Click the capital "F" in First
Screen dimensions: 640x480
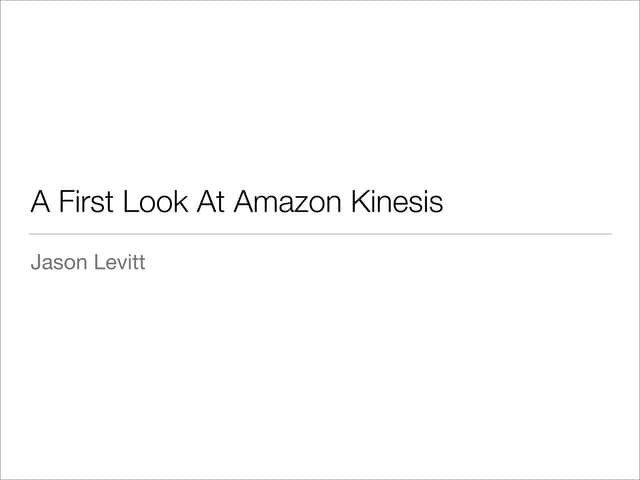[x=65, y=203]
